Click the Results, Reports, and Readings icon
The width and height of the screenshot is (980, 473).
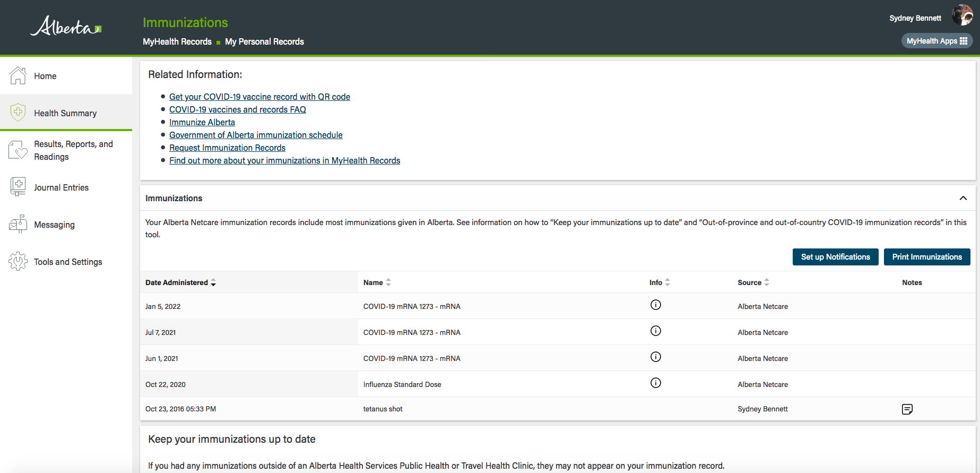click(18, 150)
